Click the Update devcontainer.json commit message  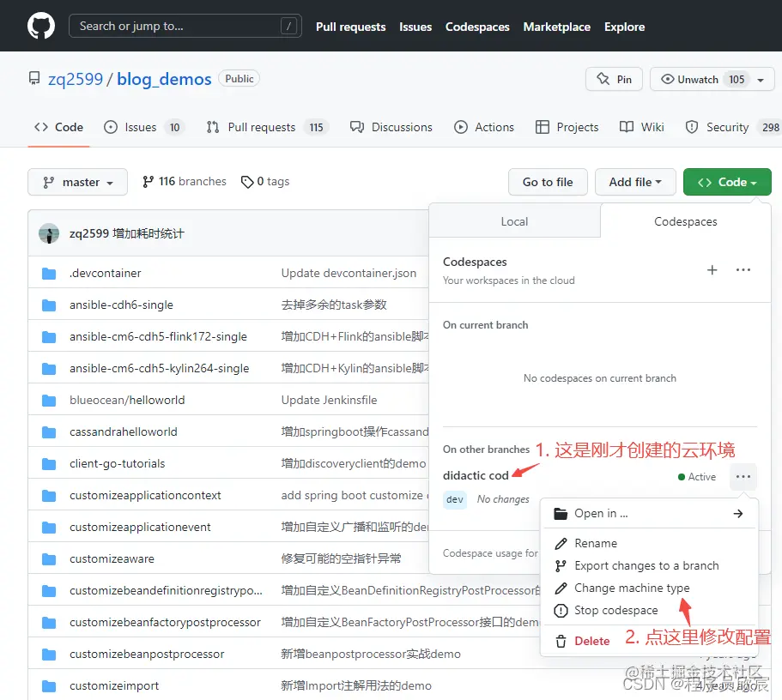(x=349, y=273)
